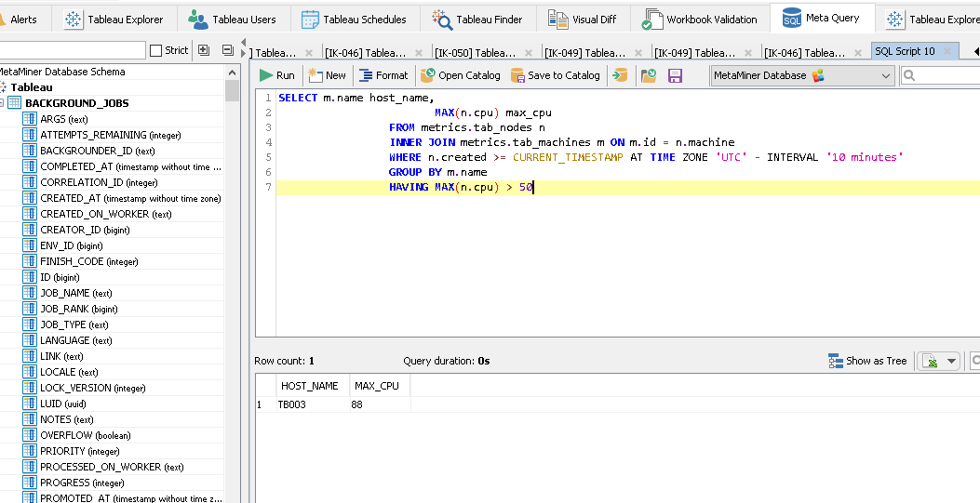Format the SQL code
The width and height of the screenshot is (980, 503).
383,75
